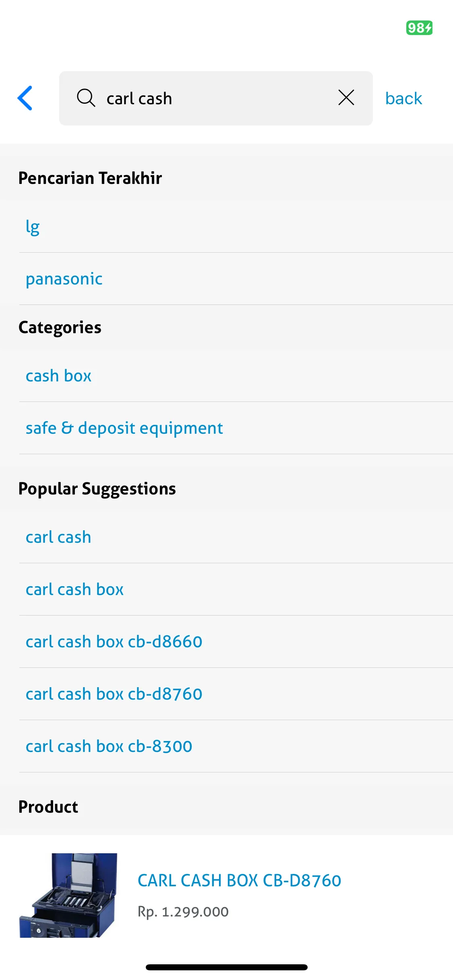Viewport: 453px width, 980px height.
Task: Tap the blue back chevron arrow
Action: pos(25,98)
